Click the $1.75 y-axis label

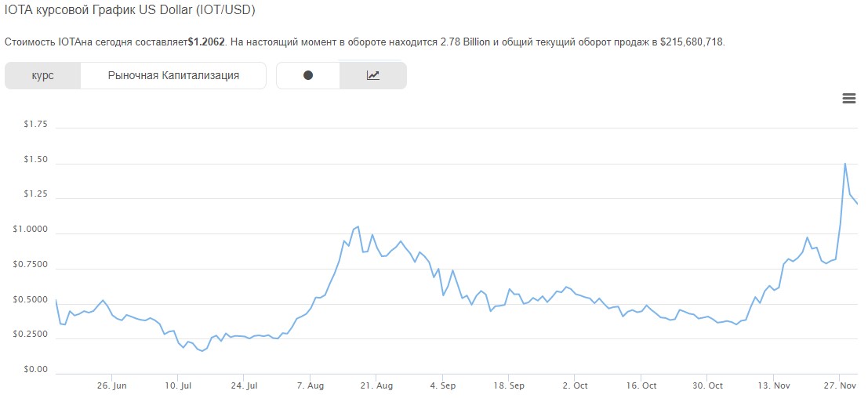[36, 124]
